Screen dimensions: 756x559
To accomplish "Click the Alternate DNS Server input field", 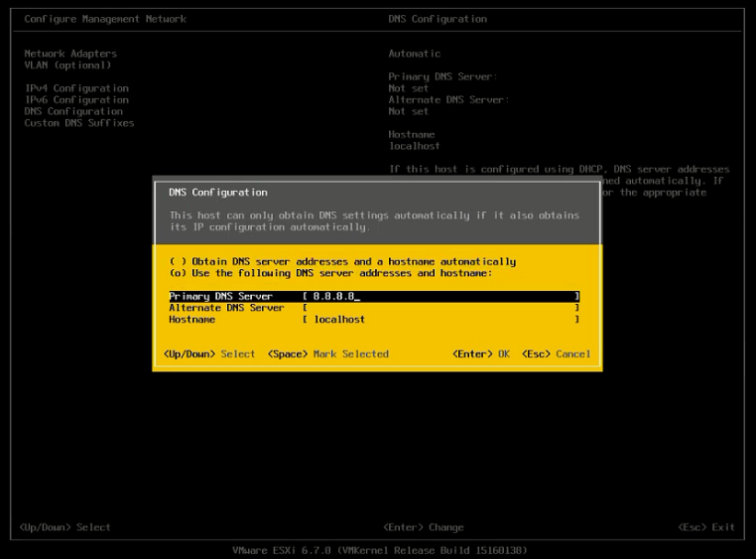I will pos(441,308).
